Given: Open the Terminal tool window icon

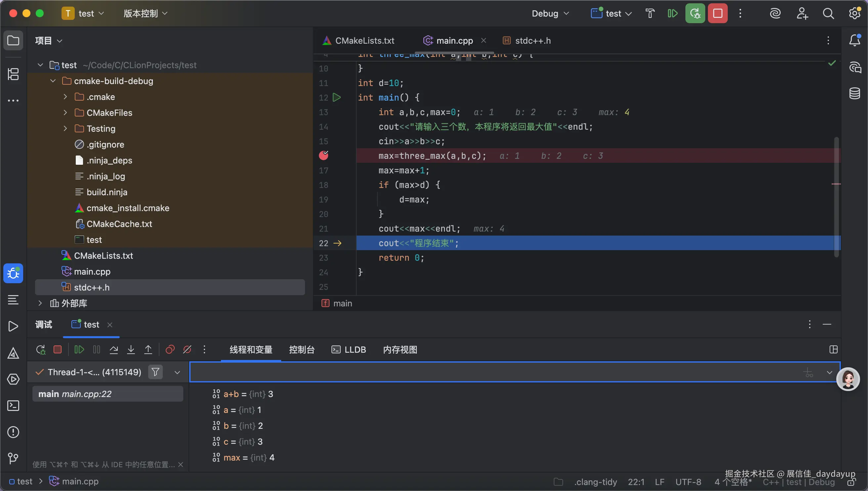Looking at the screenshot, I should (13, 406).
